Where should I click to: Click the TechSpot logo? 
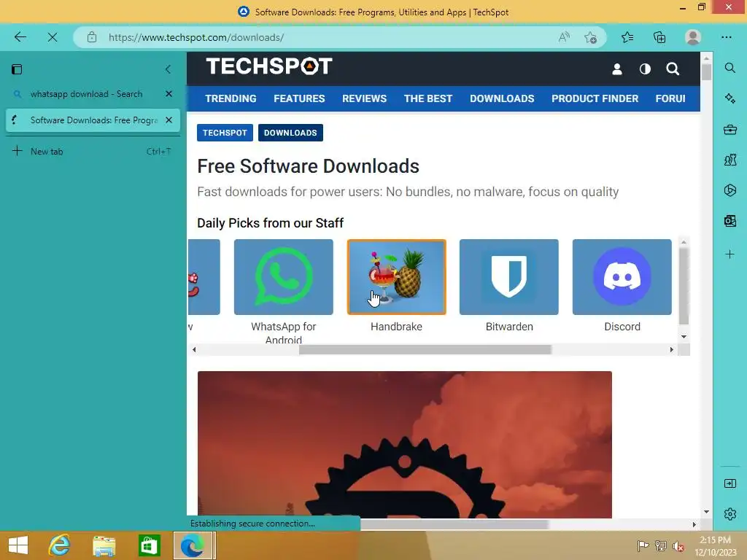269,66
